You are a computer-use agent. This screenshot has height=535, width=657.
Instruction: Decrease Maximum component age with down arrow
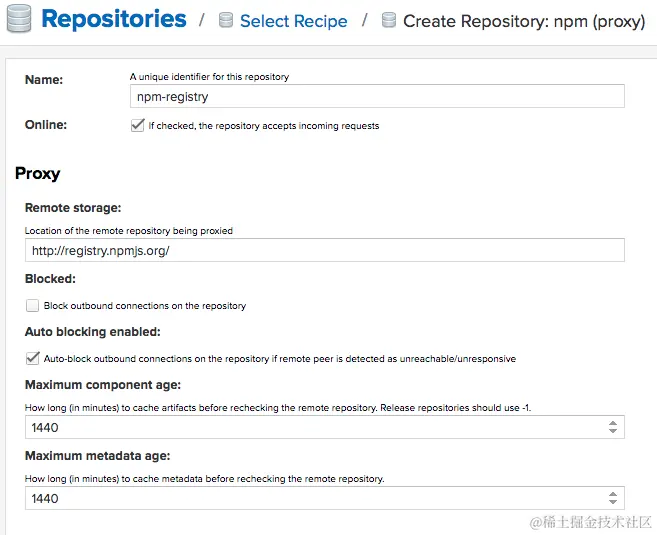pyautogui.click(x=613, y=431)
